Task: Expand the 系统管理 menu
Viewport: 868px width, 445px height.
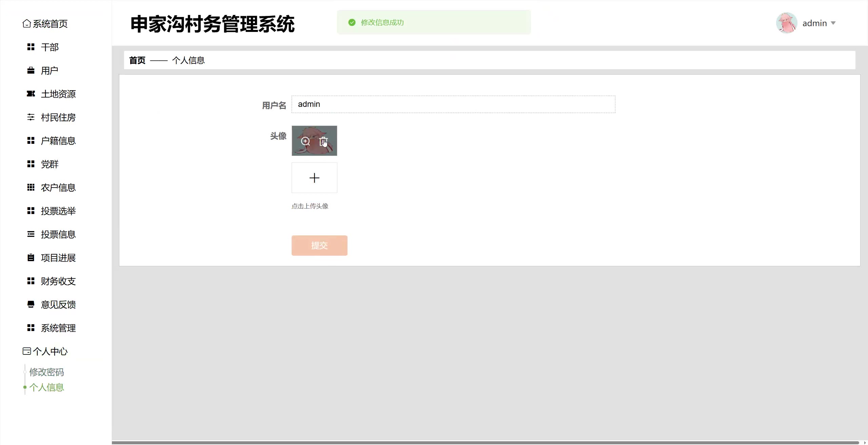Action: (58, 328)
